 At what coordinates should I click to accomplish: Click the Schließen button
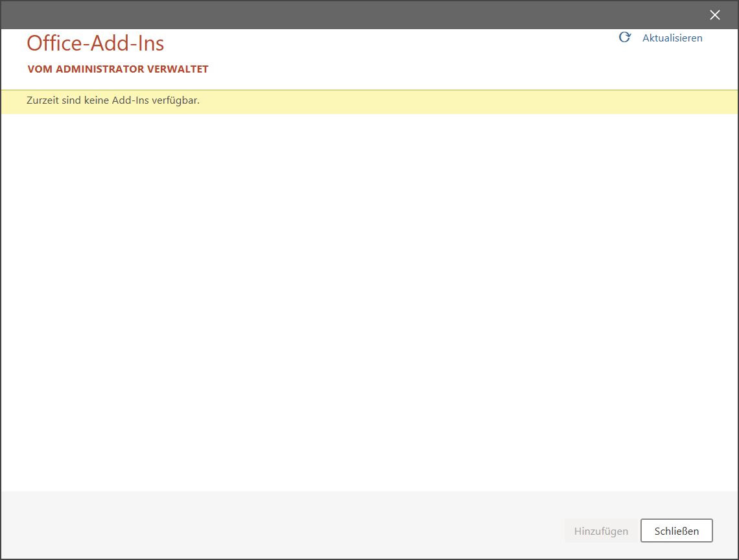pos(676,531)
